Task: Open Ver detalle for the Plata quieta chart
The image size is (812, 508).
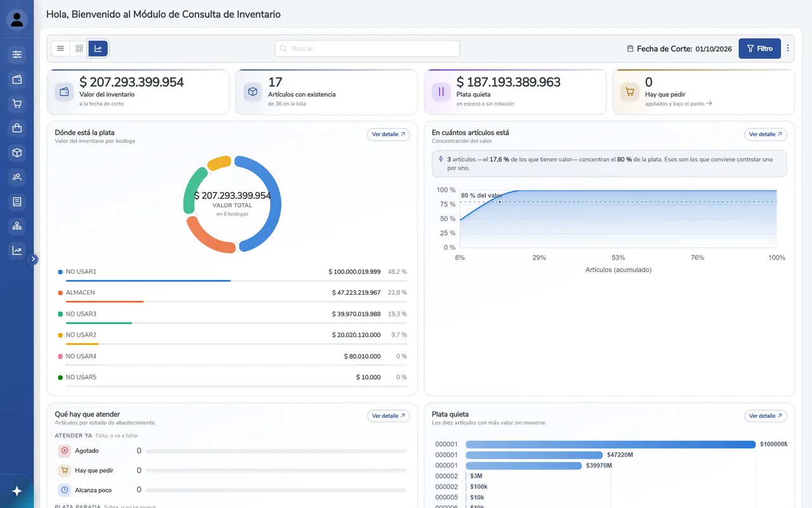Action: tap(765, 416)
